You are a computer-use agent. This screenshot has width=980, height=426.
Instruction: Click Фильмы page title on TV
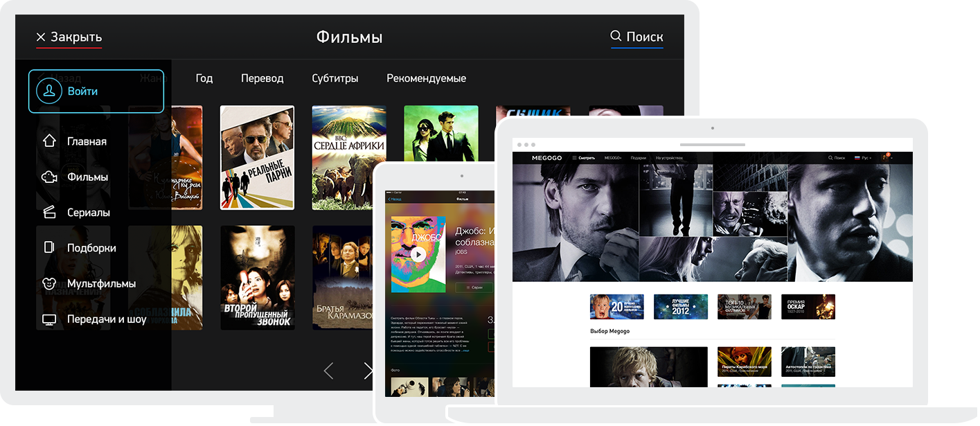point(349,37)
